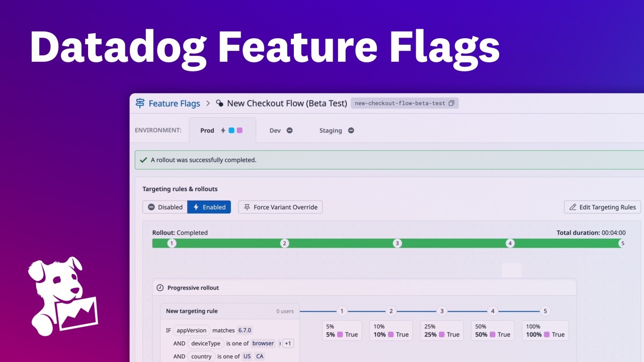
Task: Click step marker 4 on the green rollout bar
Action: click(x=510, y=243)
